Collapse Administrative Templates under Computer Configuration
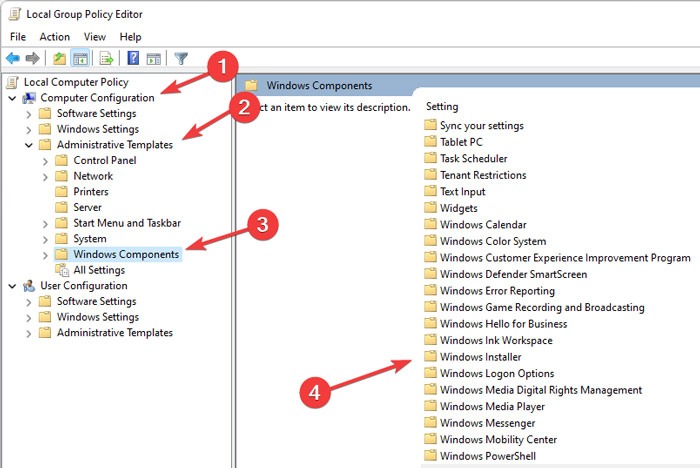Viewport: 700px width, 468px height. click(29, 145)
